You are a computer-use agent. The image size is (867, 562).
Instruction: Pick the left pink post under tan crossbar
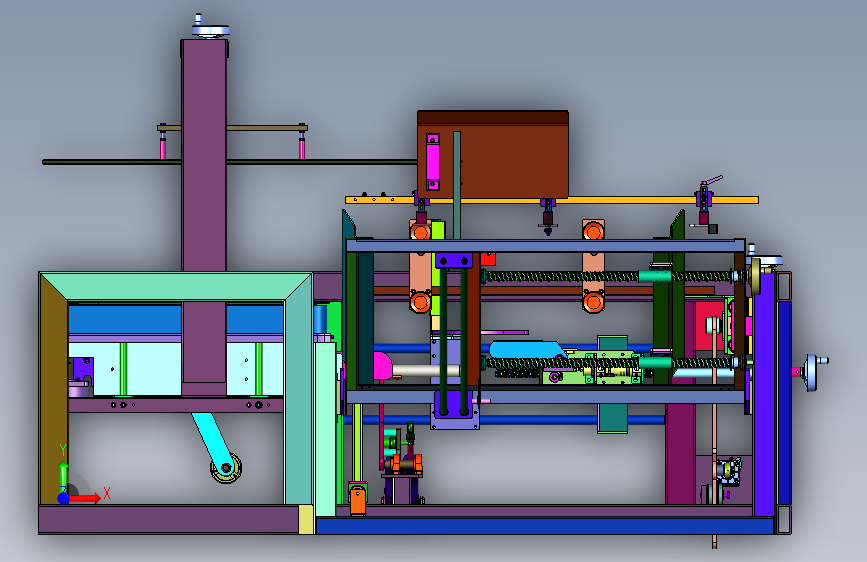coord(163,147)
